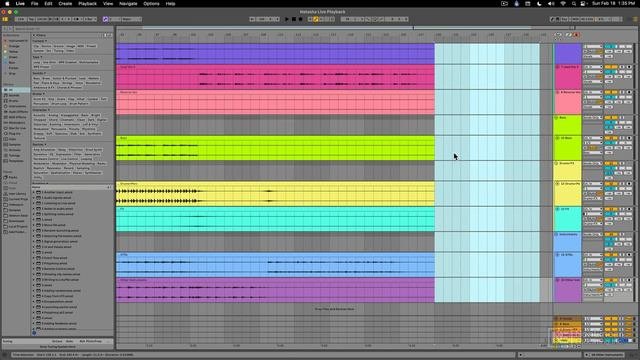This screenshot has width=640, height=360.
Task: Click the transport Stop button
Action: [x=294, y=19]
